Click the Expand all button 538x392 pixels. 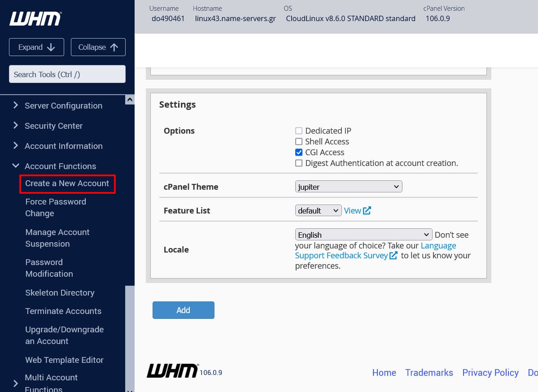coord(36,47)
